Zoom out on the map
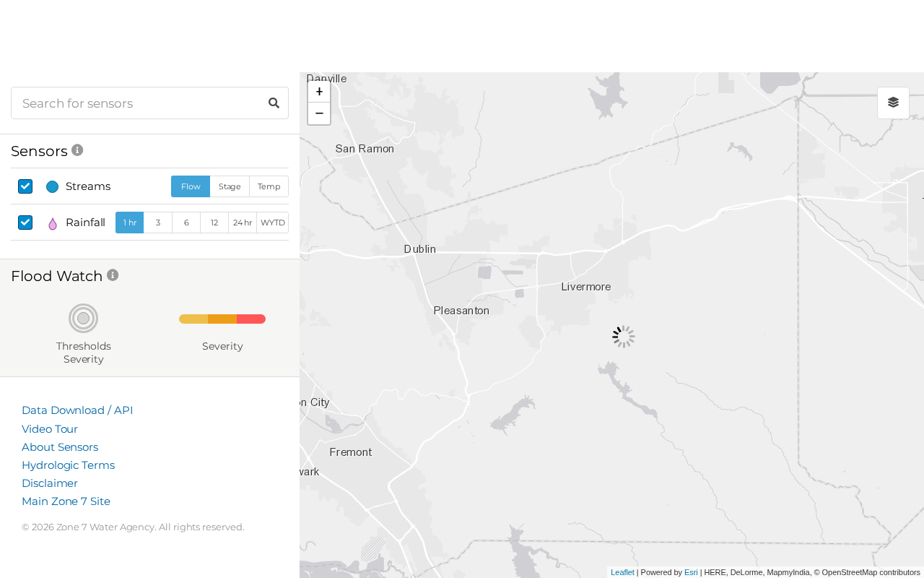Viewport: 924px width, 578px height. (x=319, y=113)
